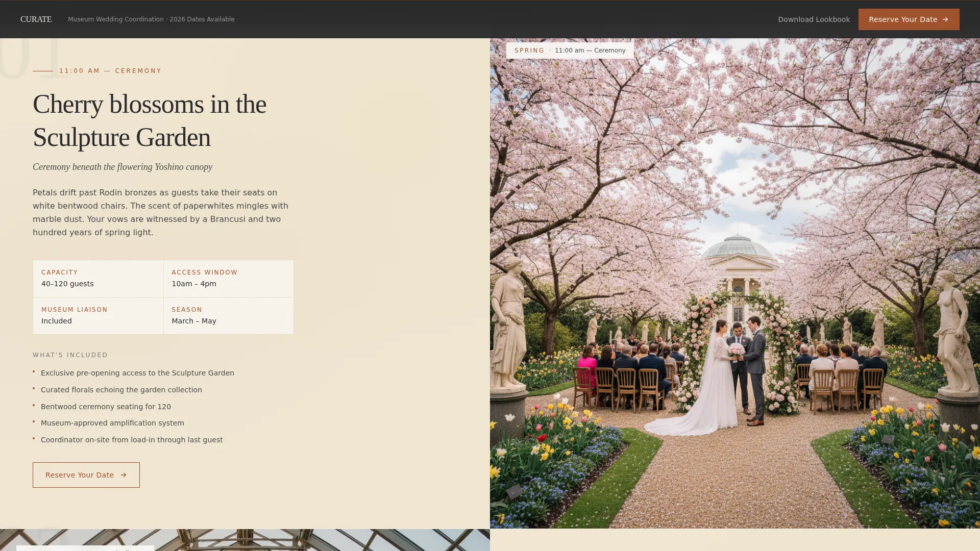Click Coordinator on-site from load-in item
980x551 pixels.
click(132, 440)
